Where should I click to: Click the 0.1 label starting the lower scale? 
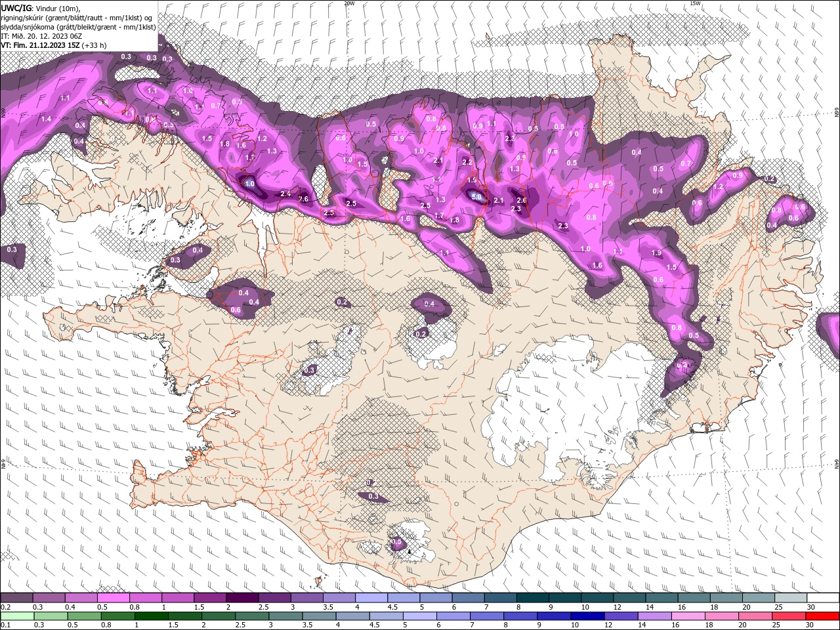coord(5,625)
